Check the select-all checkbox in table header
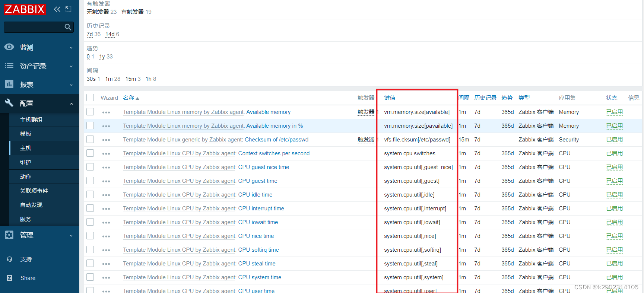The height and width of the screenshot is (293, 644). pos(90,98)
